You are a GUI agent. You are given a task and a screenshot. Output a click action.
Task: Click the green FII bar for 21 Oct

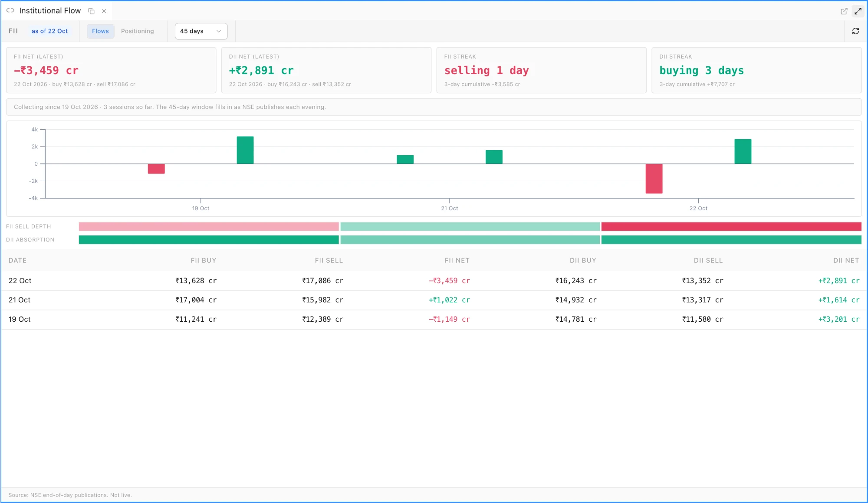405,160
